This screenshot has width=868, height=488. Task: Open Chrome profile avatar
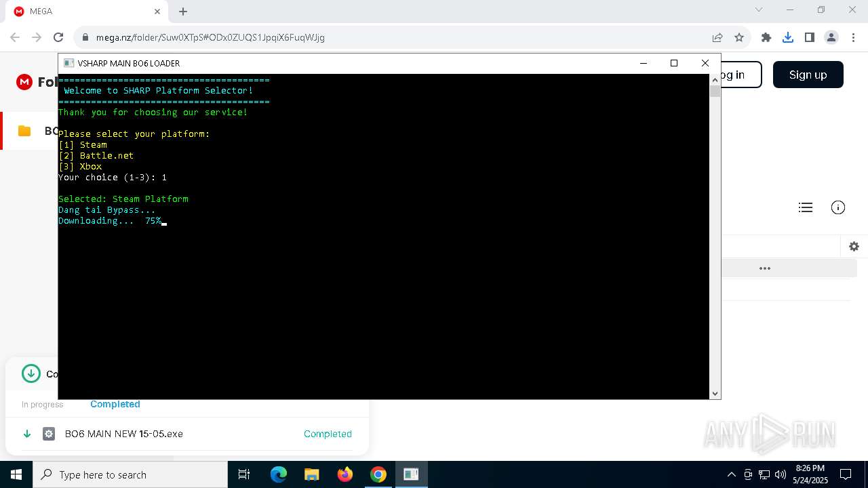(x=831, y=37)
